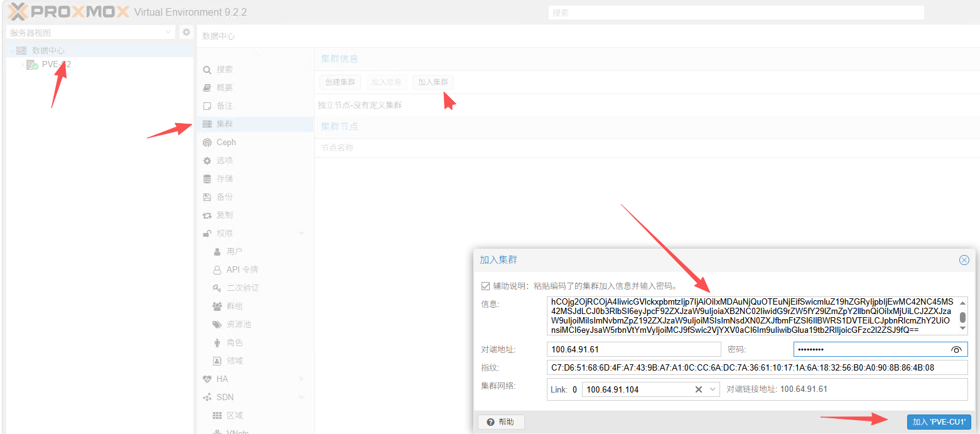Click the 对端链接地址: 100.64.91.61 text
This screenshot has height=434, width=980.
click(x=777, y=389)
